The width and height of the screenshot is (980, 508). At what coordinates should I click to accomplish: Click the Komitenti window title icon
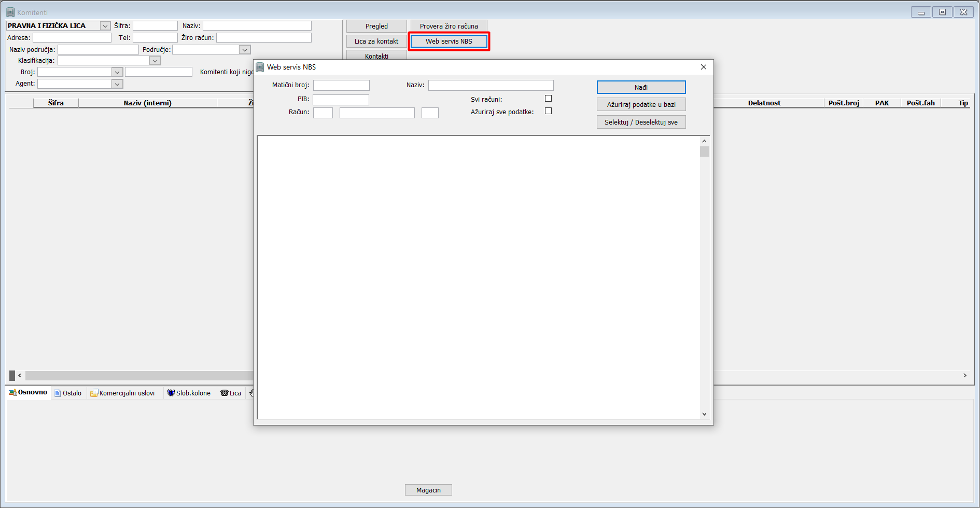[x=10, y=12]
